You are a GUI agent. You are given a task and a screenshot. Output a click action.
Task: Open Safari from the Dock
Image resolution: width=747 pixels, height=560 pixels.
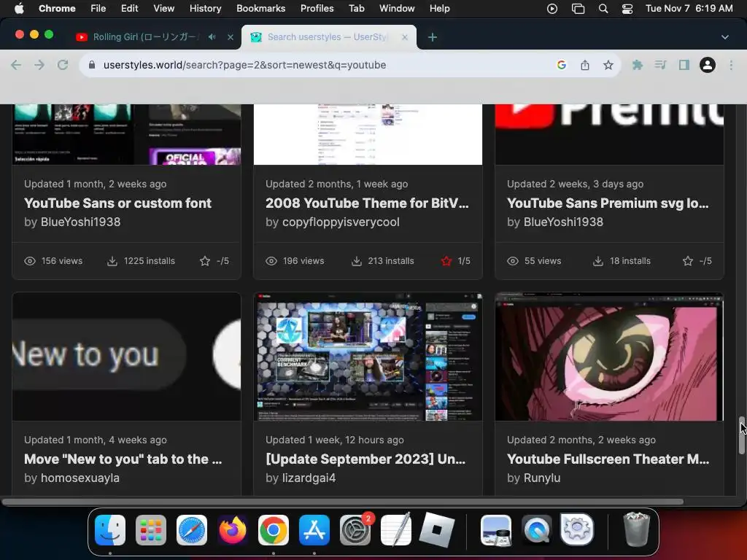pos(192,530)
